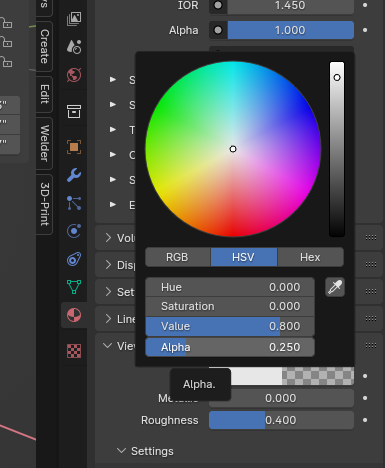Click the IOR socket dot icon
This screenshot has width=385, height=468.
coord(218,5)
